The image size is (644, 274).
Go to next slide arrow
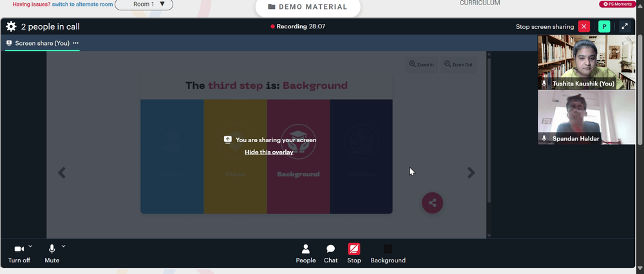[471, 172]
